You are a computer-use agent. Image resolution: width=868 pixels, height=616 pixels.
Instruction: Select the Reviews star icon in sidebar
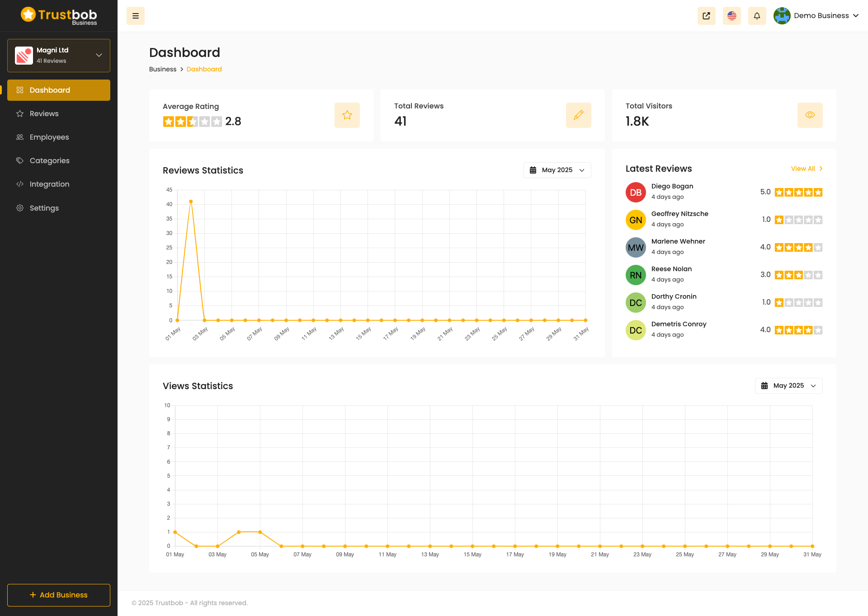(x=20, y=113)
